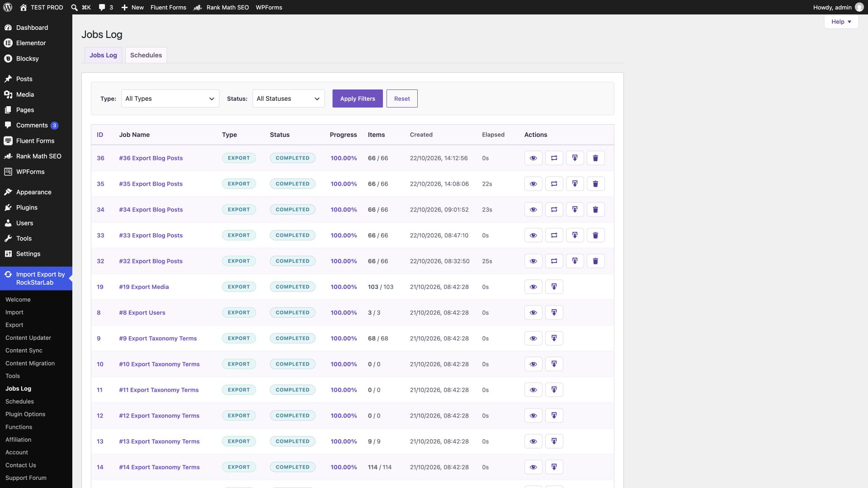Re-run job #36 Export Blog Posts
Screen dimensions: 868x488
tap(554, 158)
